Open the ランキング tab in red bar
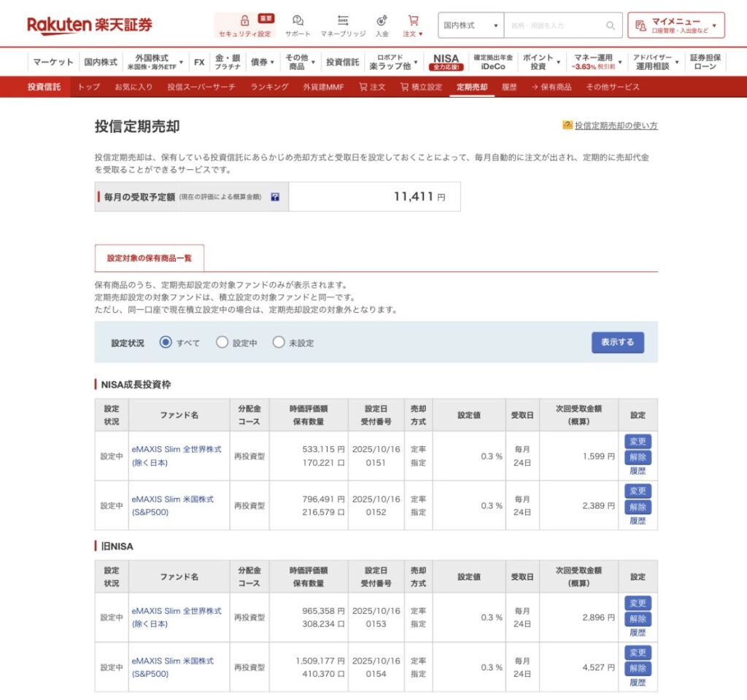This screenshot has height=700, width=747. point(269,87)
